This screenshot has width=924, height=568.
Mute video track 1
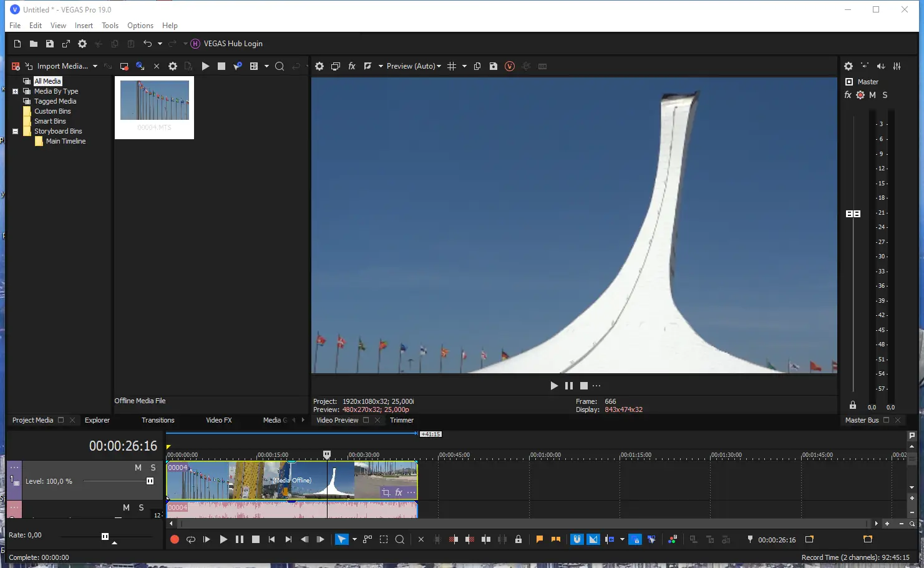click(x=138, y=468)
